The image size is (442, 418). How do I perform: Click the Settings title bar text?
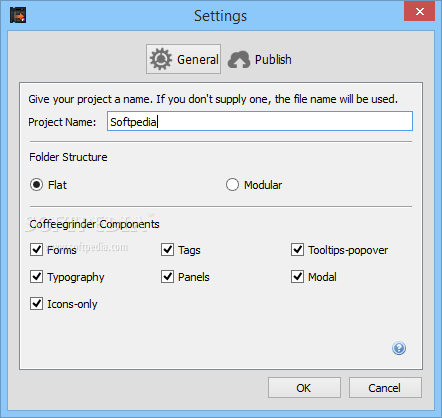(221, 16)
